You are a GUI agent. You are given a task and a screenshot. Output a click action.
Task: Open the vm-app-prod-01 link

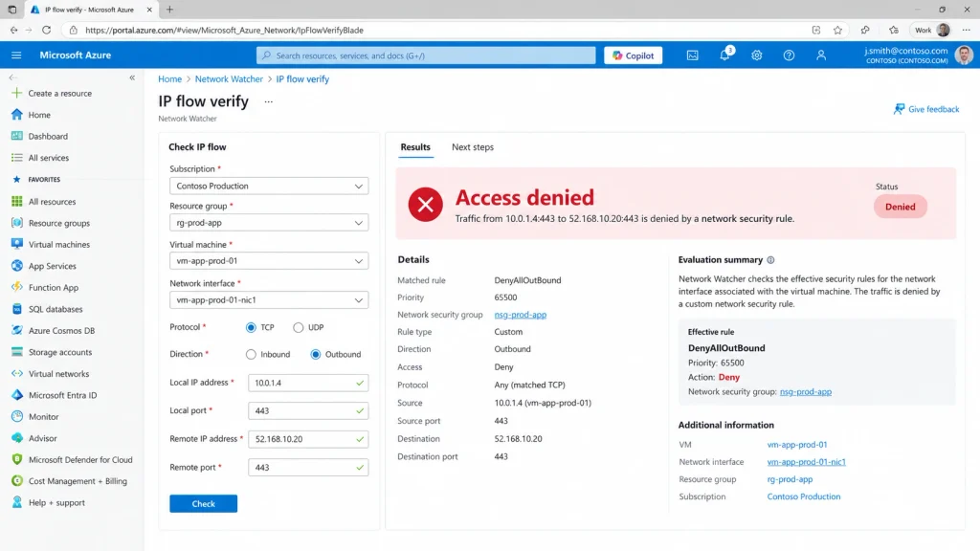(x=797, y=445)
